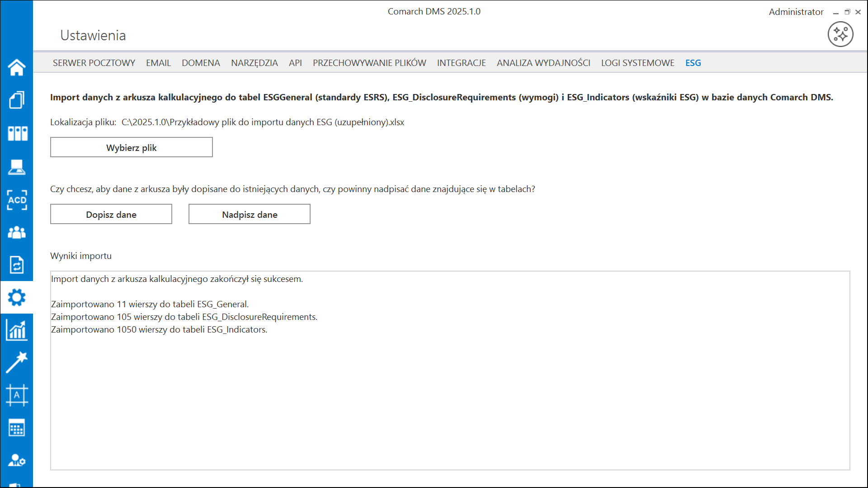
Task: Restore down the Comarch DMS window
Action: click(847, 12)
